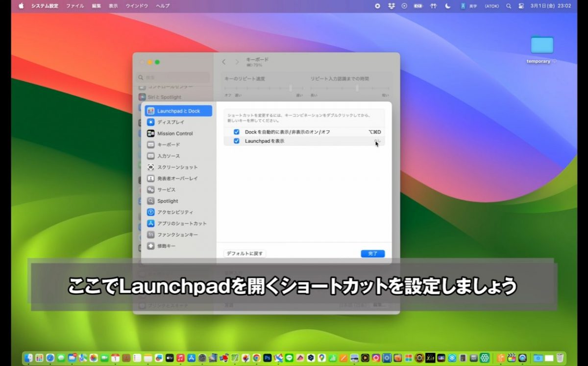Toggle Dockを自動的に表示/非表示 checkbox
Viewport: 588px width, 366px height.
pos(237,132)
